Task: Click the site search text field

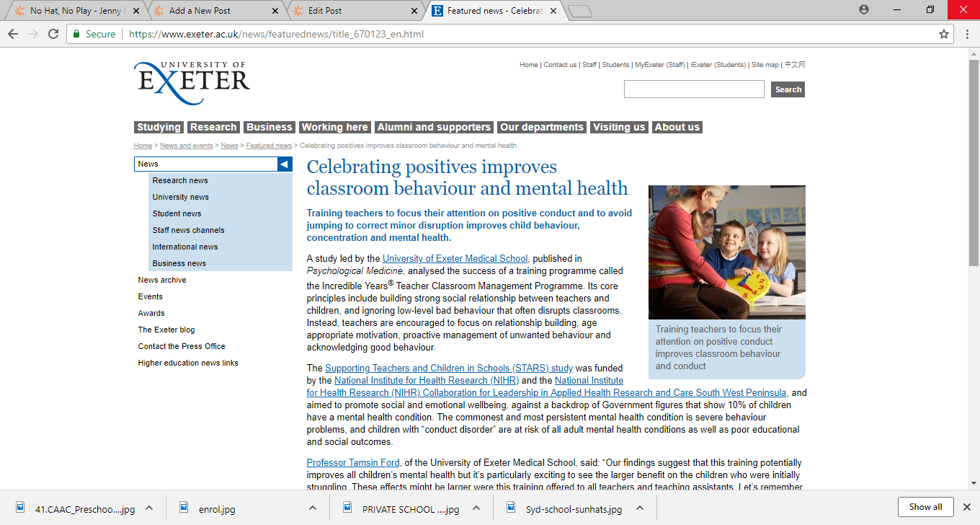Action: coord(694,89)
